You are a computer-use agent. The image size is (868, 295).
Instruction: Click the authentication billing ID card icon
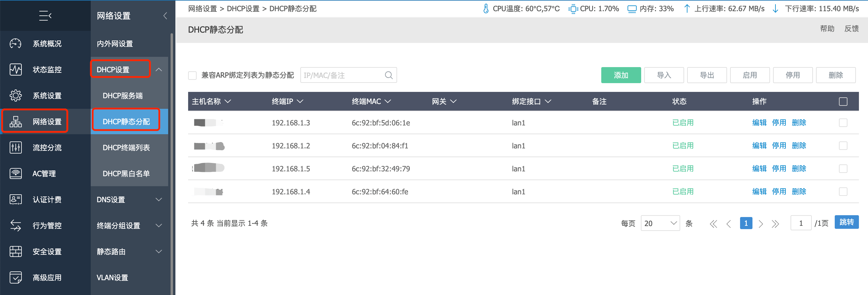[15, 199]
